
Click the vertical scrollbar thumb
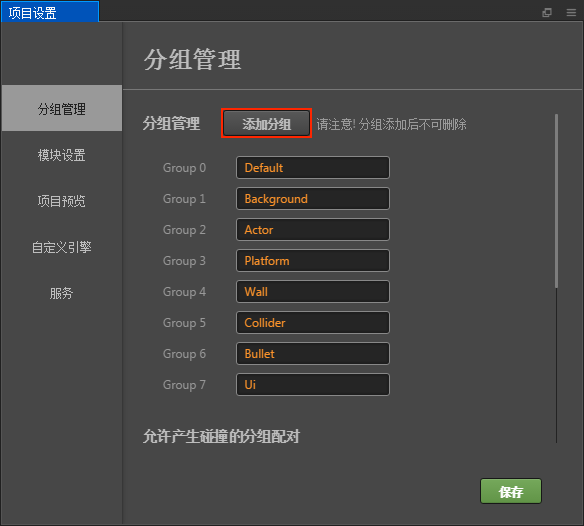click(556, 201)
